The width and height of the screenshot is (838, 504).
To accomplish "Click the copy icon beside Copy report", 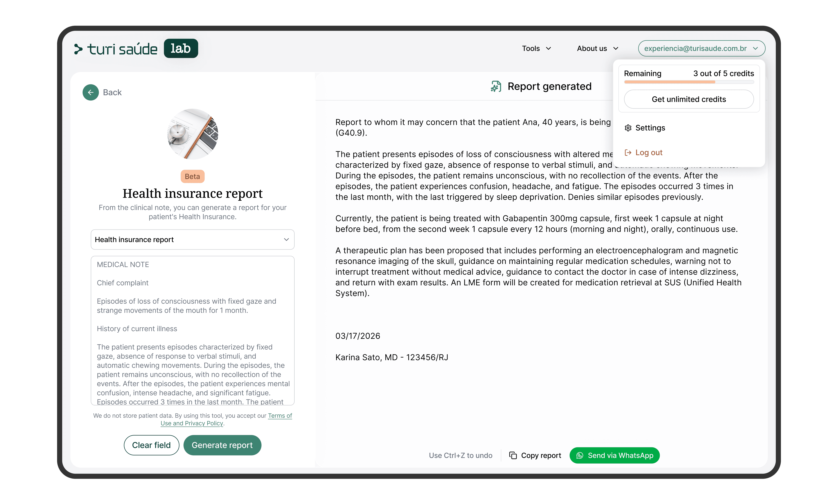I will point(513,455).
